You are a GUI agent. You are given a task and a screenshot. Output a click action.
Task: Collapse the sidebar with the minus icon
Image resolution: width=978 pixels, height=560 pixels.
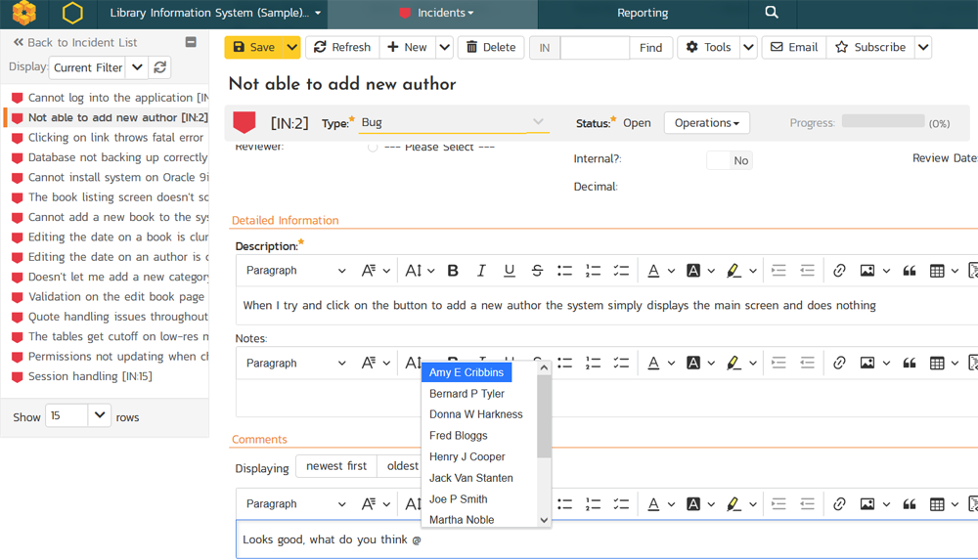tap(191, 42)
